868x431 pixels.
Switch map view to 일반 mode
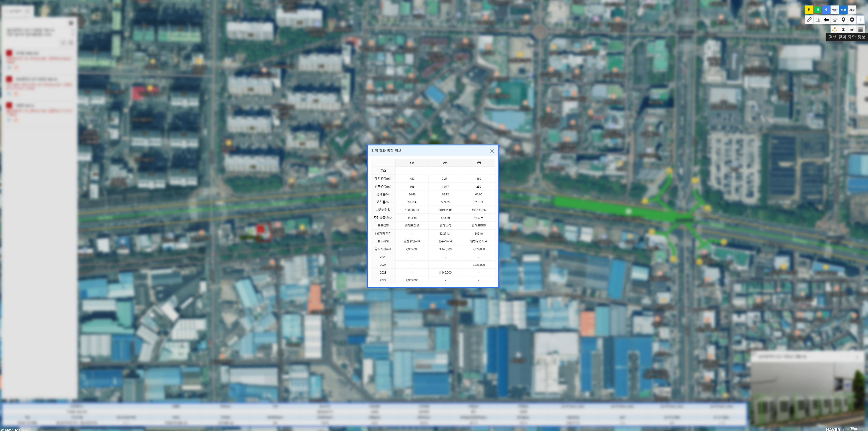tap(835, 10)
